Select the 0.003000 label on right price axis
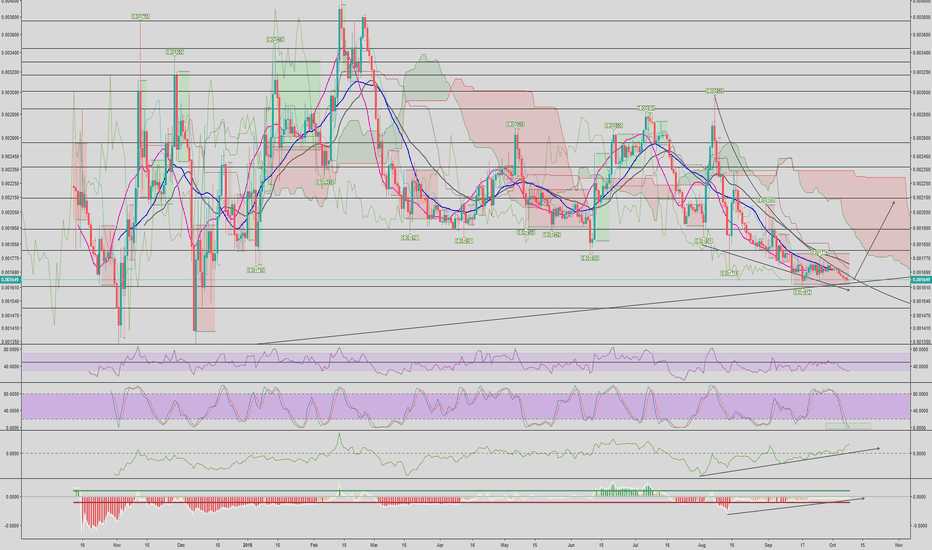The height and width of the screenshot is (550, 932). pos(922,92)
